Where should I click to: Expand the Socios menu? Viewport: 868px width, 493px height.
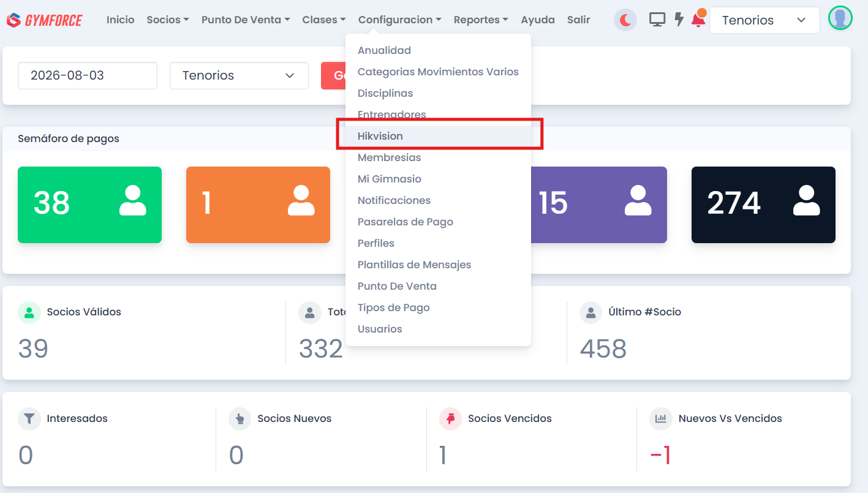[x=167, y=20]
